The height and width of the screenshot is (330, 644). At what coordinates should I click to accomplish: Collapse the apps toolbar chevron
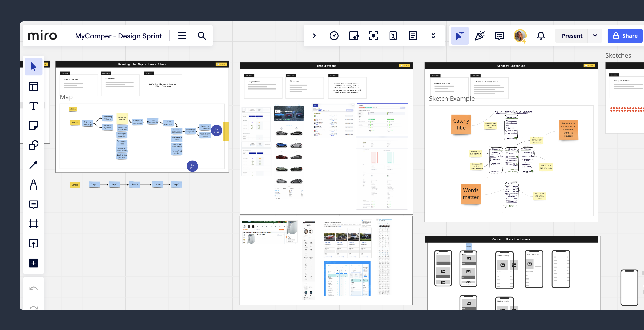point(314,36)
